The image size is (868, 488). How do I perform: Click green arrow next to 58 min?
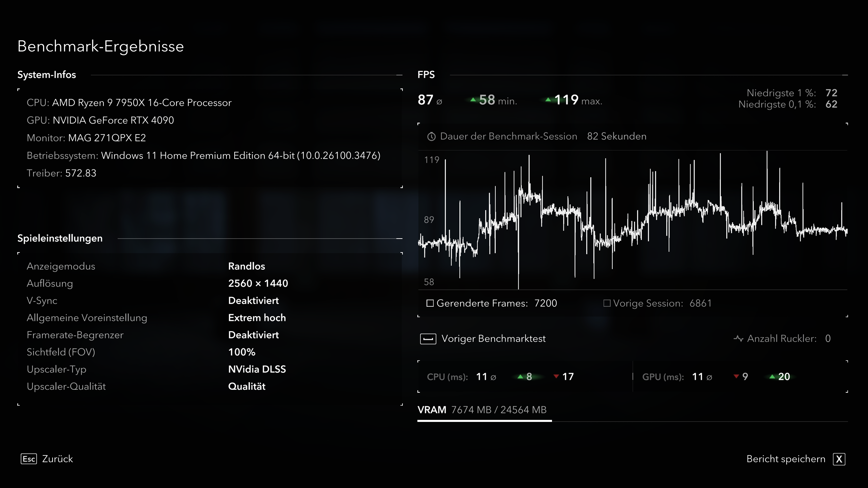(473, 100)
